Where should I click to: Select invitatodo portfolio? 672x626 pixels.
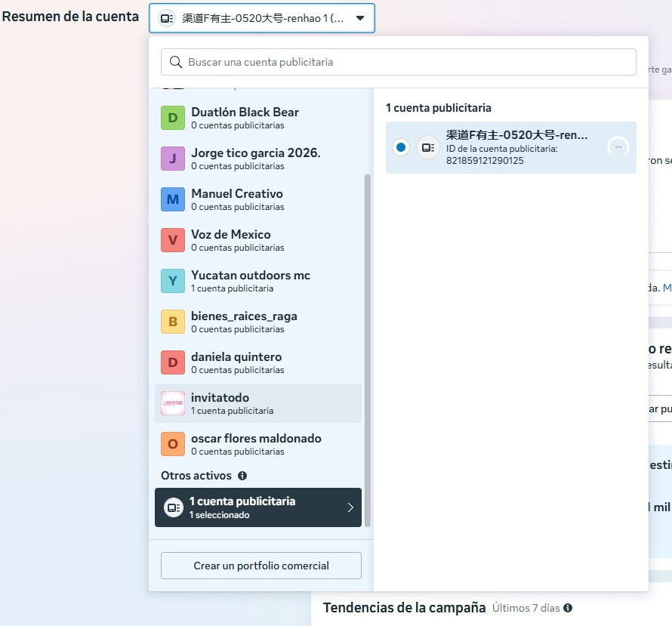pos(258,403)
